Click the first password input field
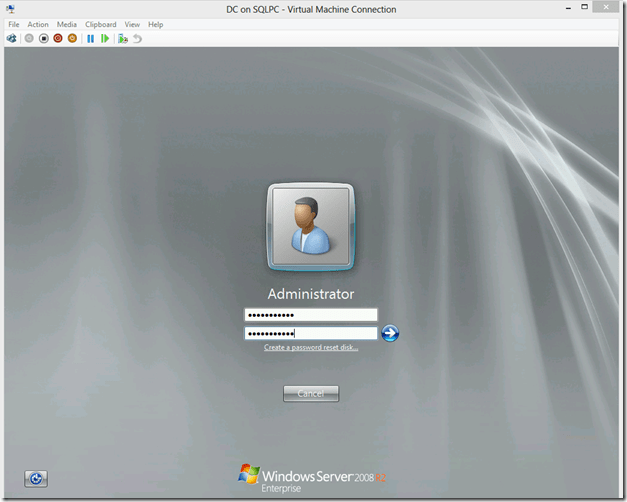627x502 pixels. click(x=310, y=316)
